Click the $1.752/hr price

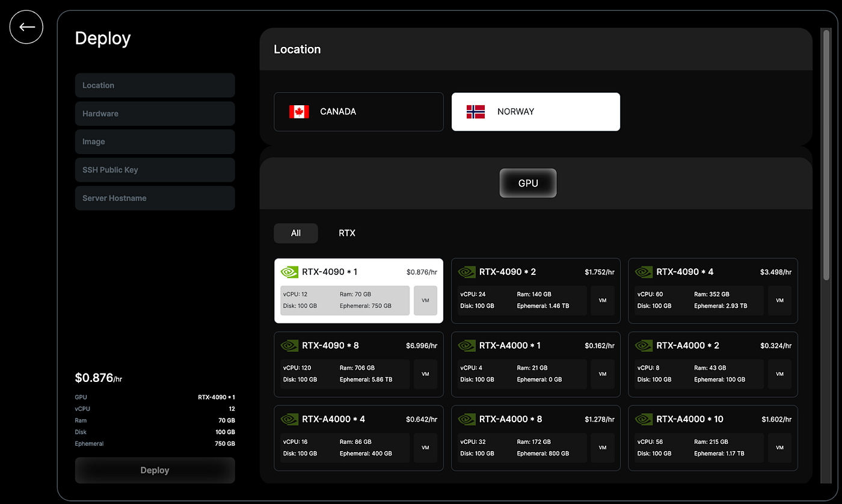(x=600, y=272)
